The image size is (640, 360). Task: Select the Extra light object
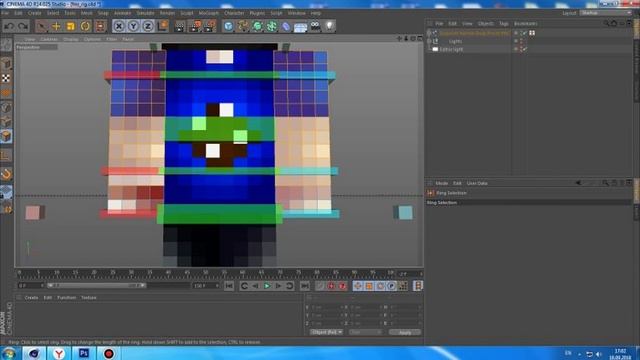click(451, 49)
